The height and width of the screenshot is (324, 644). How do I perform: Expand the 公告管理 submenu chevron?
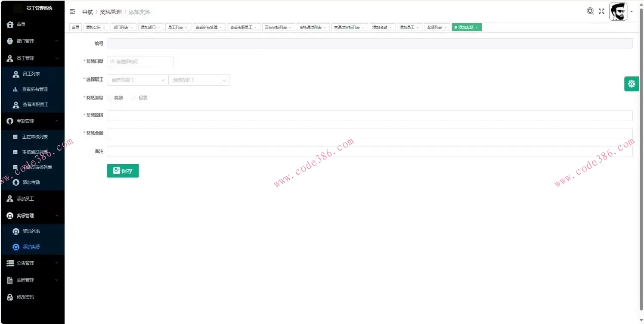pyautogui.click(x=57, y=263)
